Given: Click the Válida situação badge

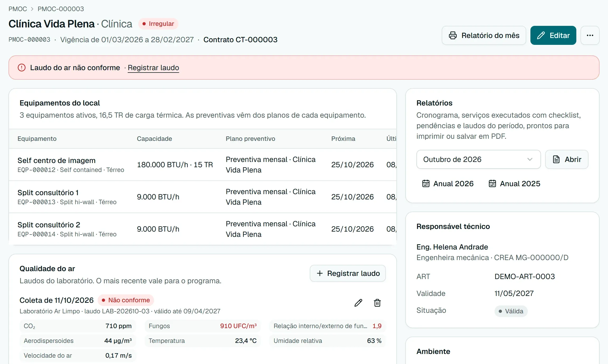Looking at the screenshot, I should click(x=511, y=311).
